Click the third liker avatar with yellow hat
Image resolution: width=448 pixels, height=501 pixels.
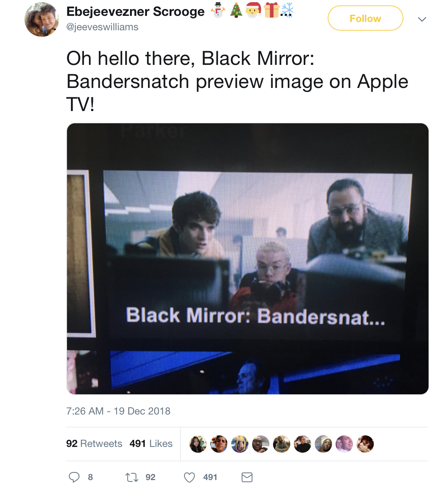click(x=240, y=444)
